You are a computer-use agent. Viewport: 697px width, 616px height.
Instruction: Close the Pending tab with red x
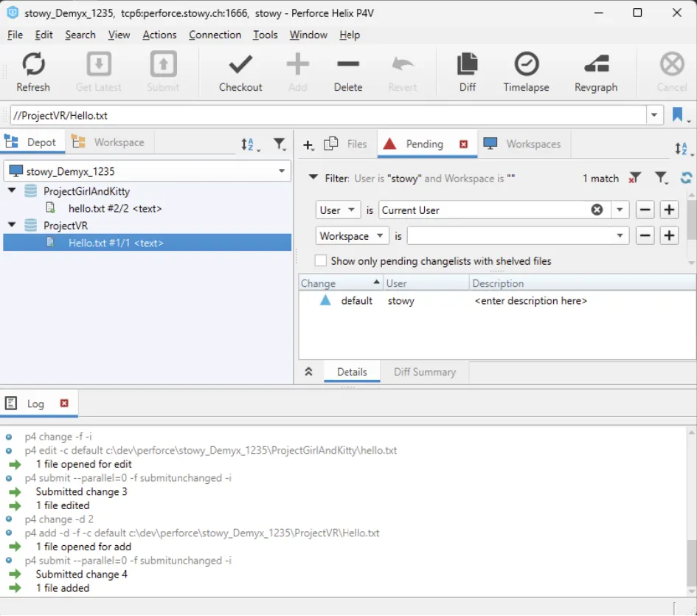click(x=464, y=144)
